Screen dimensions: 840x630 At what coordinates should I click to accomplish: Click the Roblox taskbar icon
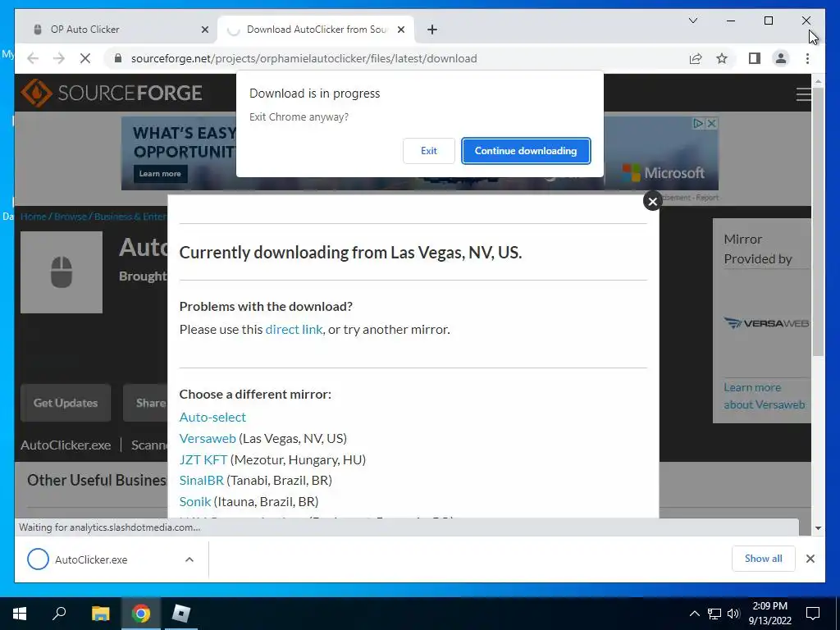[181, 614]
